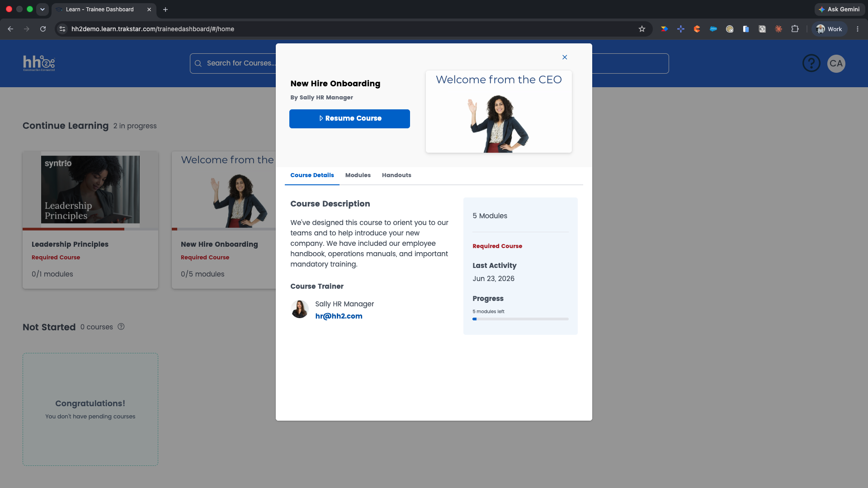Open the CA user avatar menu

(836, 63)
